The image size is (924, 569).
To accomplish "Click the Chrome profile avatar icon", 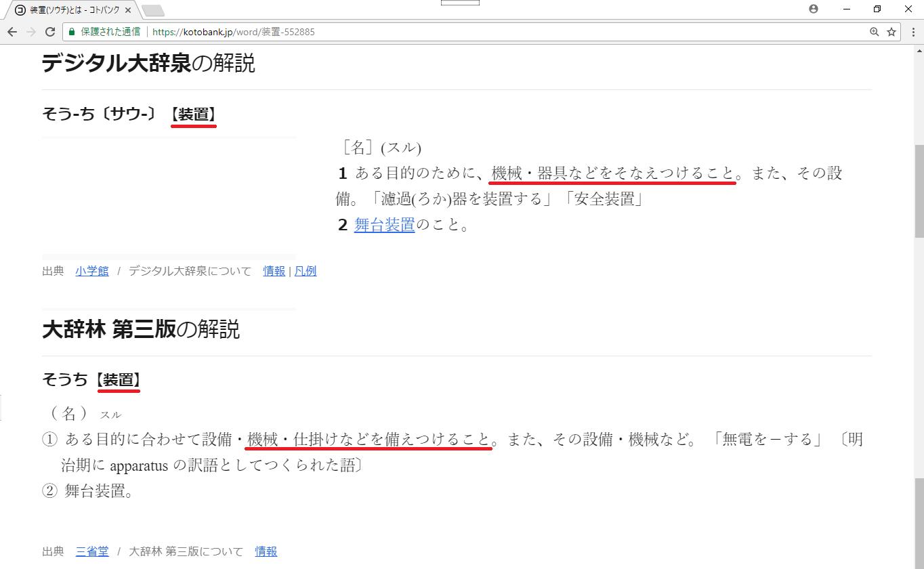I will point(814,9).
